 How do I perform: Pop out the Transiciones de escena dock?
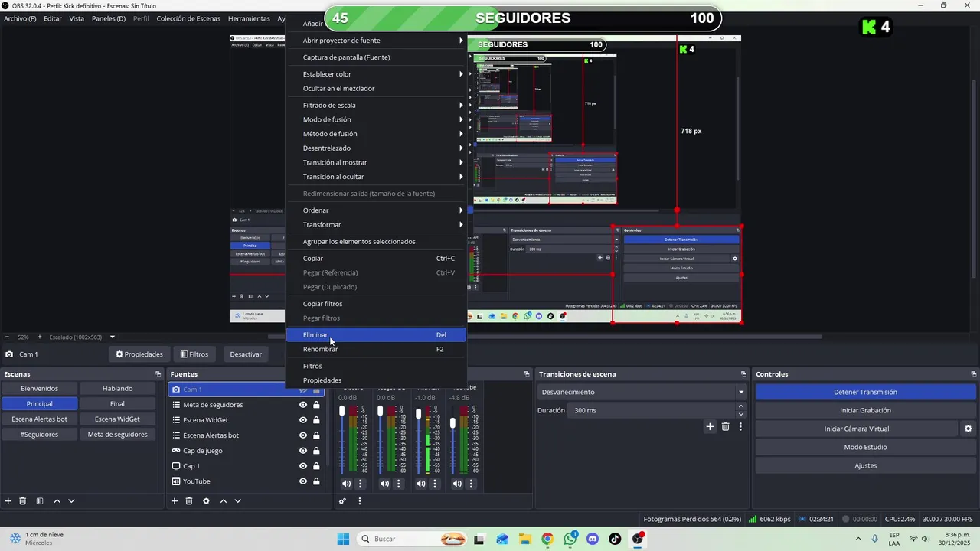coord(743,374)
